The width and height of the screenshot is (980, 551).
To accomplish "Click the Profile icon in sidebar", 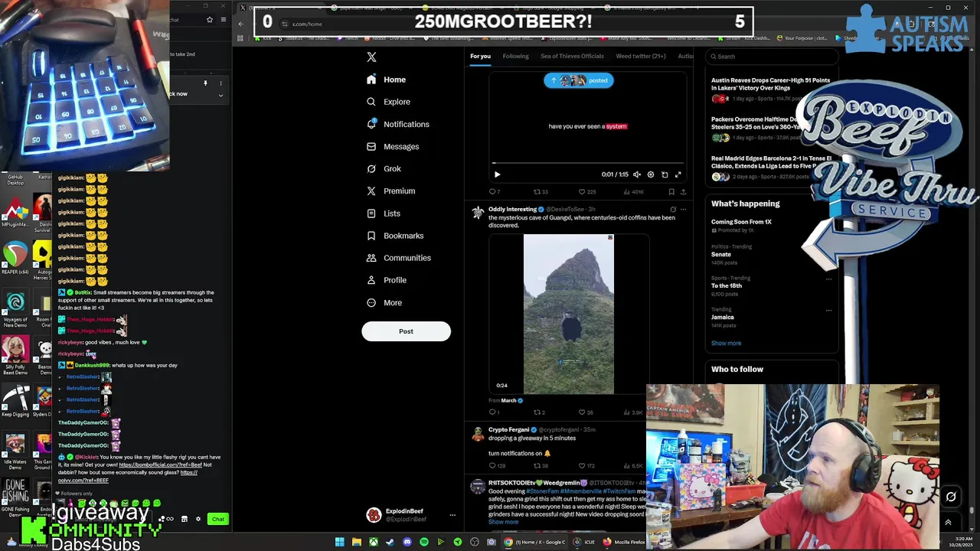I will coord(371,280).
